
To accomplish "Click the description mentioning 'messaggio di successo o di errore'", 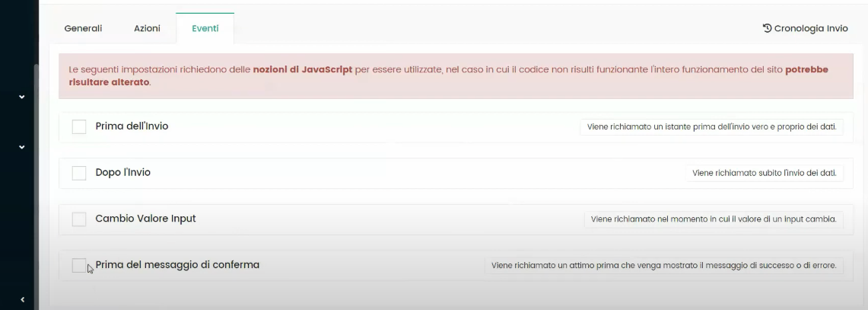I will click(663, 266).
